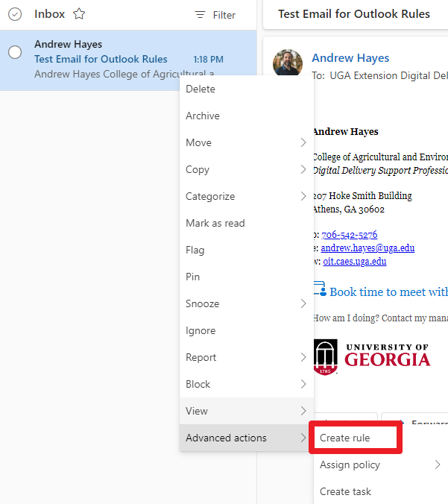Click the 1:18 PM timestamp

click(x=208, y=60)
